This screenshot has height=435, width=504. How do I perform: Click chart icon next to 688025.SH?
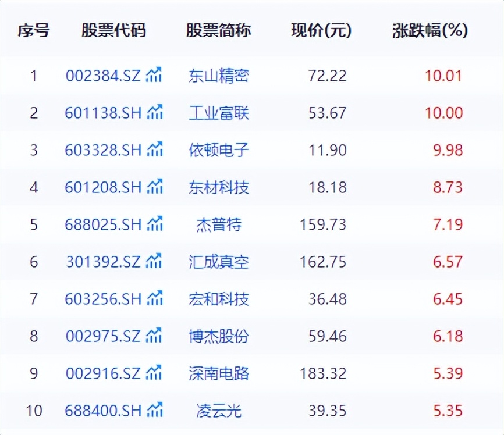click(154, 224)
